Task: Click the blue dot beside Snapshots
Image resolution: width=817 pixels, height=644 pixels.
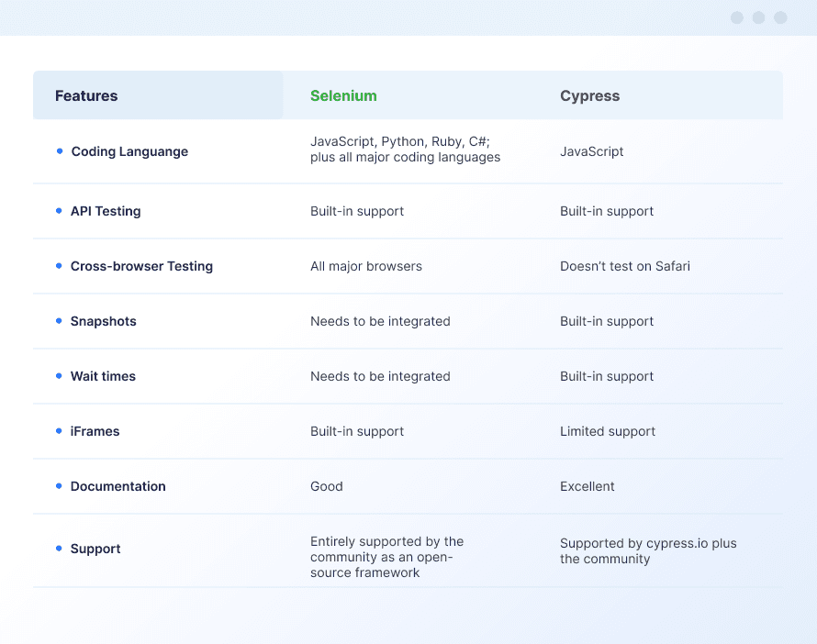Action: point(59,321)
